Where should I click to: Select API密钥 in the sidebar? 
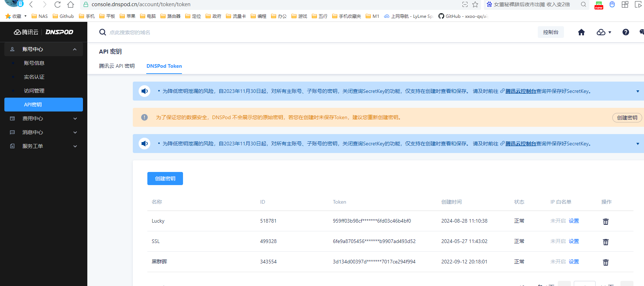click(44, 105)
